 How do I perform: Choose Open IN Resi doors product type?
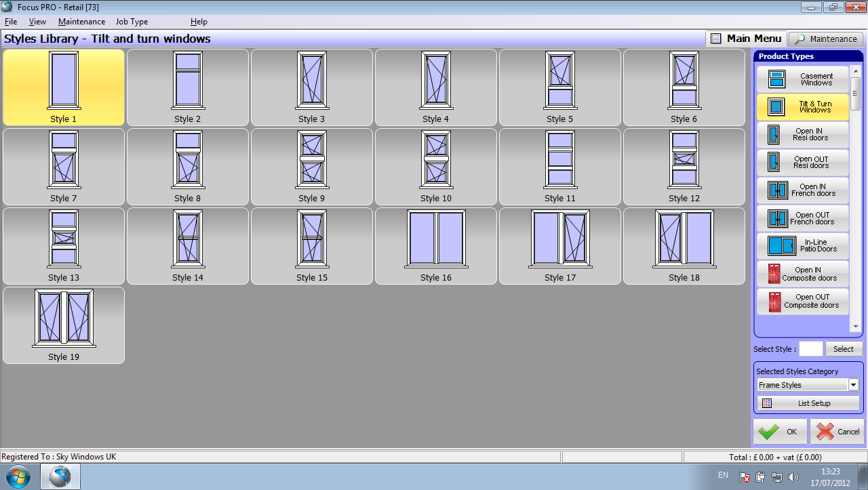[802, 135]
